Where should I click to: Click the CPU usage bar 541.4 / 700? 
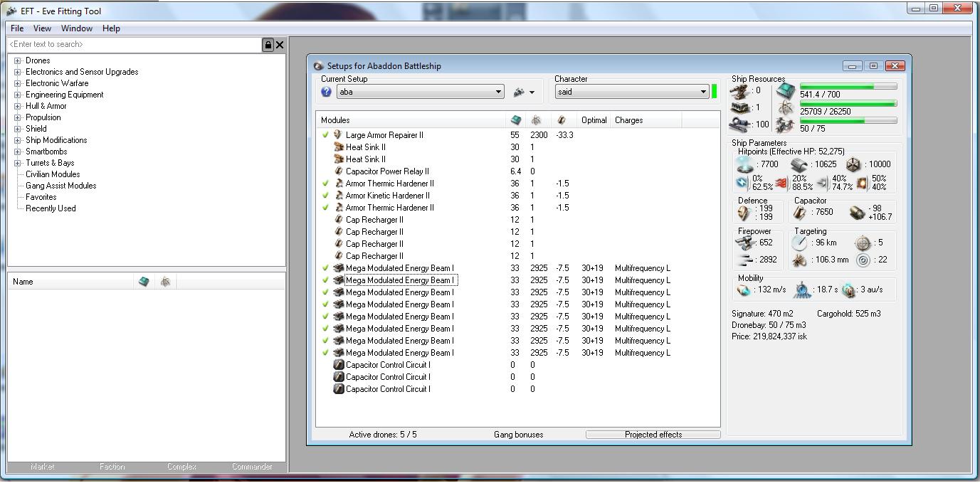click(x=848, y=86)
